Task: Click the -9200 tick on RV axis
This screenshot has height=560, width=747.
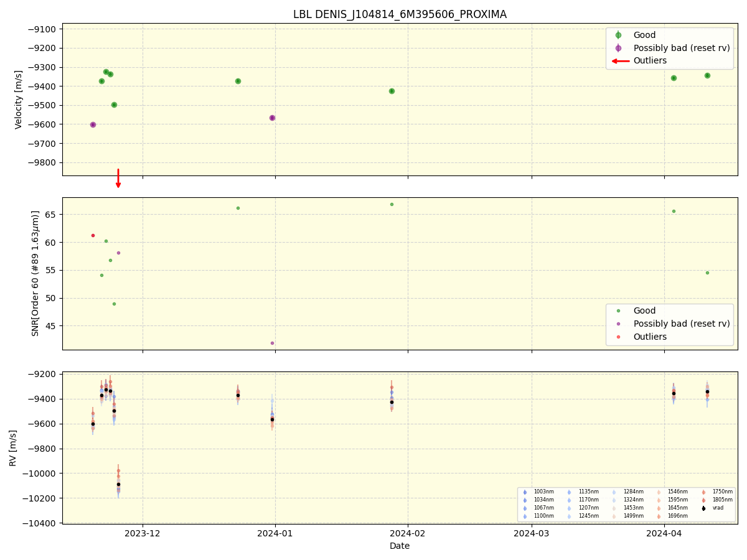Action: point(42,375)
